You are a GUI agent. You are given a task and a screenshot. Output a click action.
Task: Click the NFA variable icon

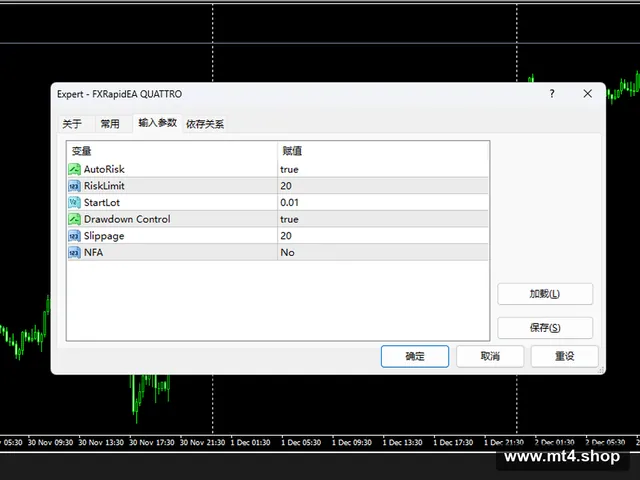[x=74, y=253]
